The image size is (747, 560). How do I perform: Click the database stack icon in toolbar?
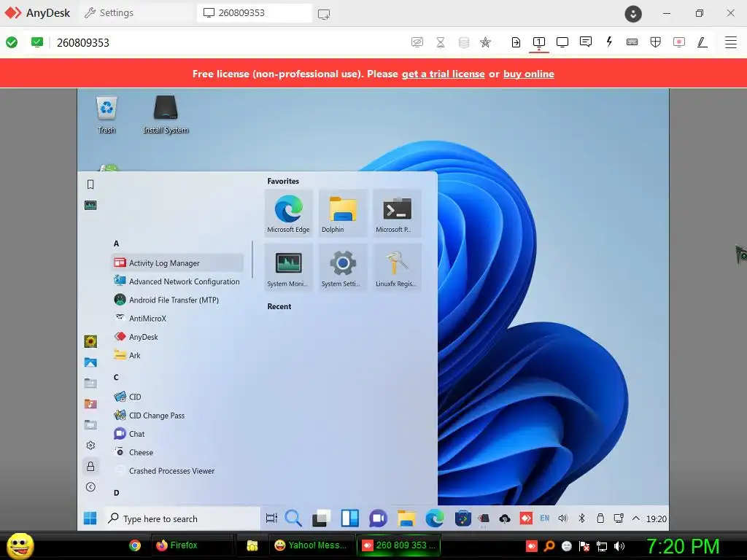(463, 42)
